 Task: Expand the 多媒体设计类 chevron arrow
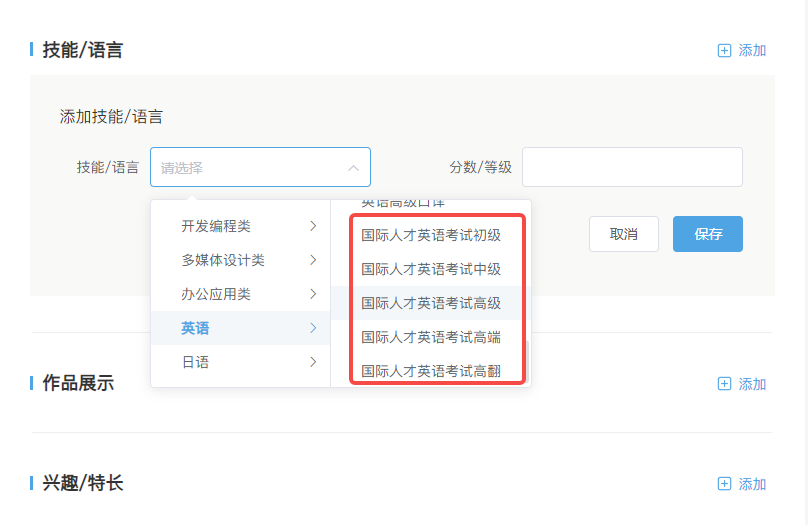[313, 260]
